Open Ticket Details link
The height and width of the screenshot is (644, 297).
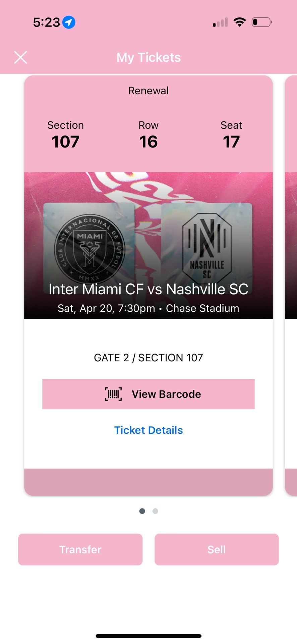pos(148,430)
